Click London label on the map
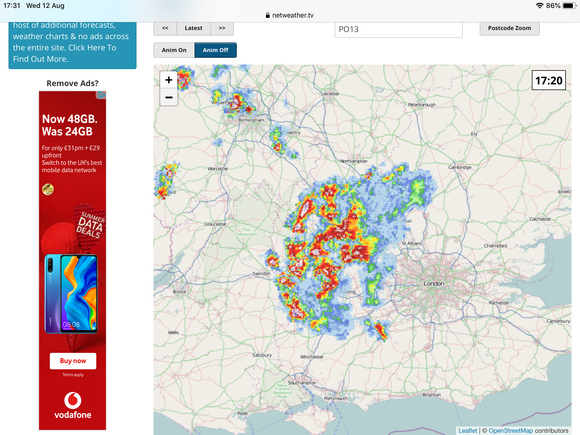The height and width of the screenshot is (435, 580). [434, 283]
